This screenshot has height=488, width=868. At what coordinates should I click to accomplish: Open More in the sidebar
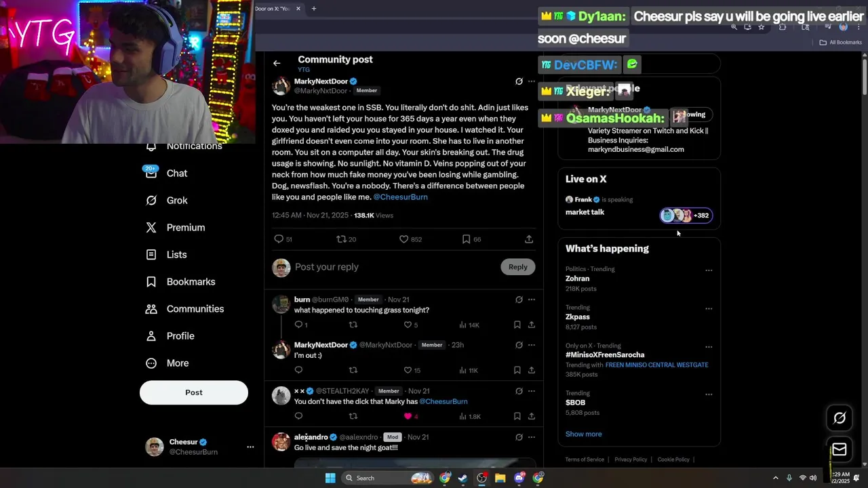[x=167, y=363]
